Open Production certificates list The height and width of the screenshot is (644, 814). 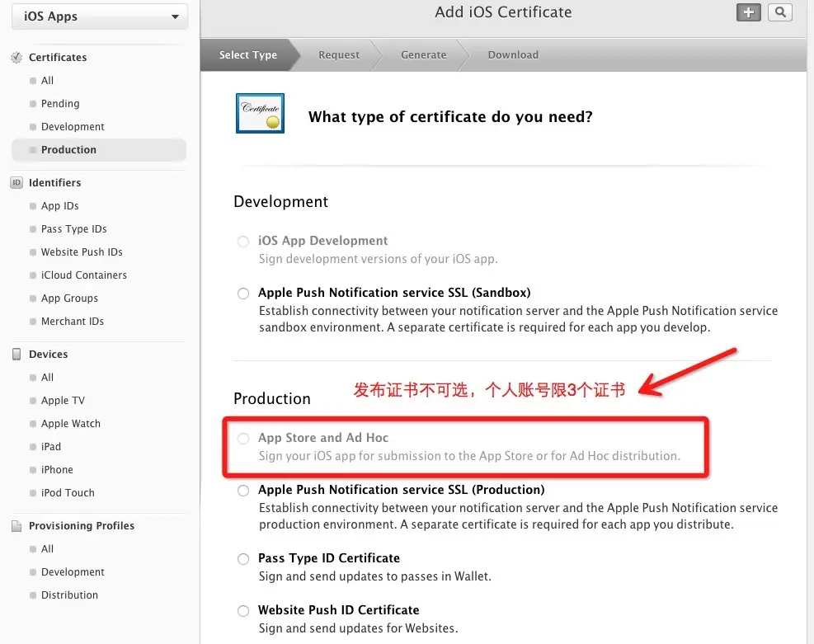(x=99, y=149)
